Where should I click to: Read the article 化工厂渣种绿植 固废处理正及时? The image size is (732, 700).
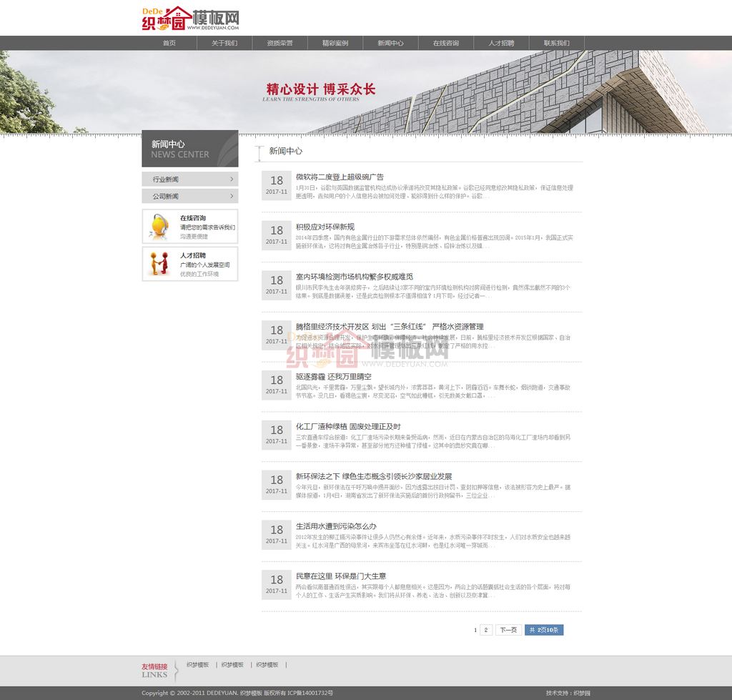tap(348, 427)
